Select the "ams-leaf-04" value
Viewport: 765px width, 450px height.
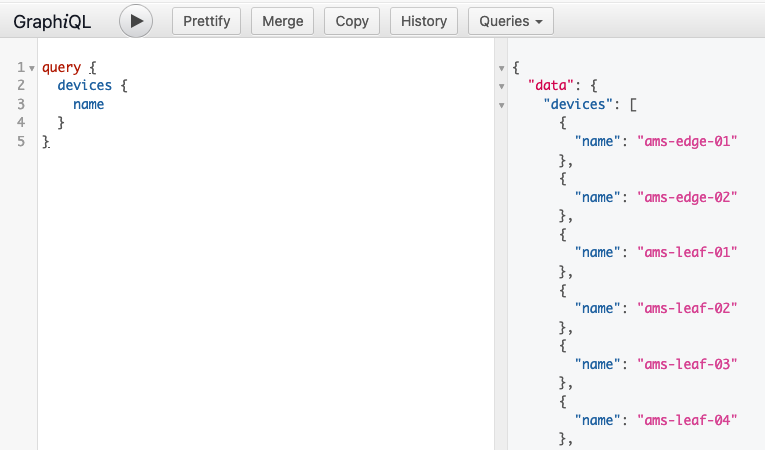pos(687,420)
